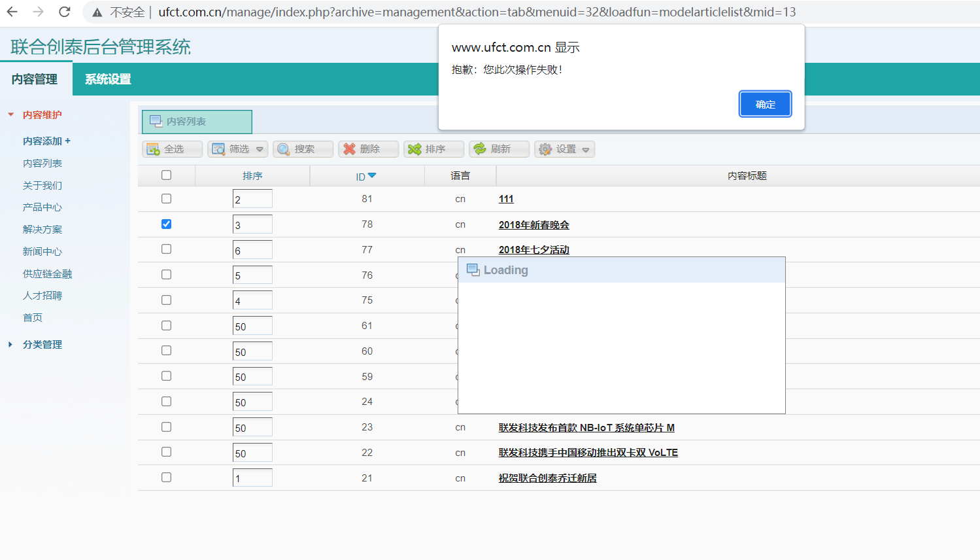Open the 设置 settings dropdown arrow
Image resolution: width=980 pixels, height=560 pixels.
tap(584, 149)
